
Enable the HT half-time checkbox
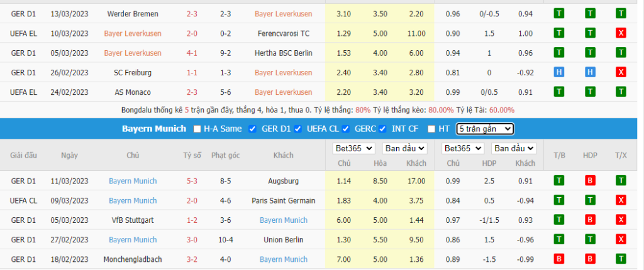431,129
